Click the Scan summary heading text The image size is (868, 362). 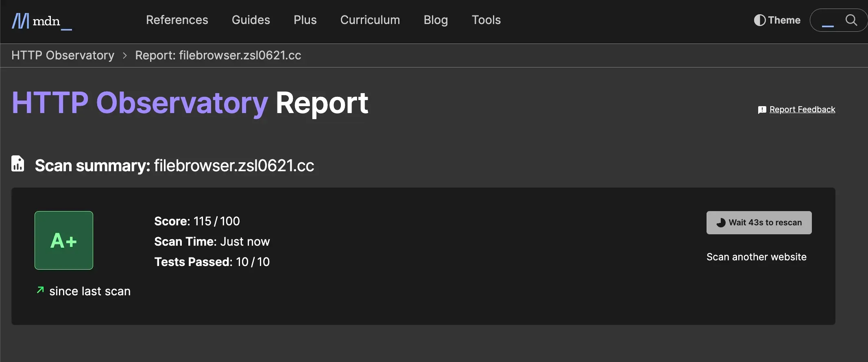[174, 166]
